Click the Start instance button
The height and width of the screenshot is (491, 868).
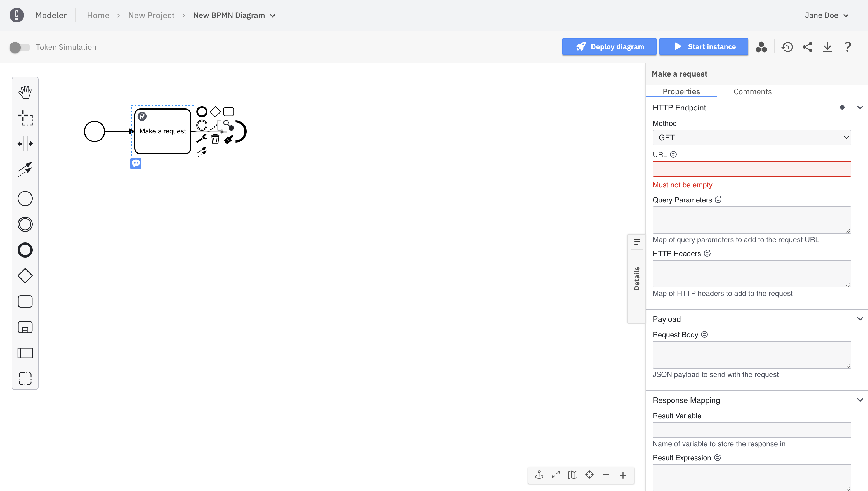(x=704, y=47)
